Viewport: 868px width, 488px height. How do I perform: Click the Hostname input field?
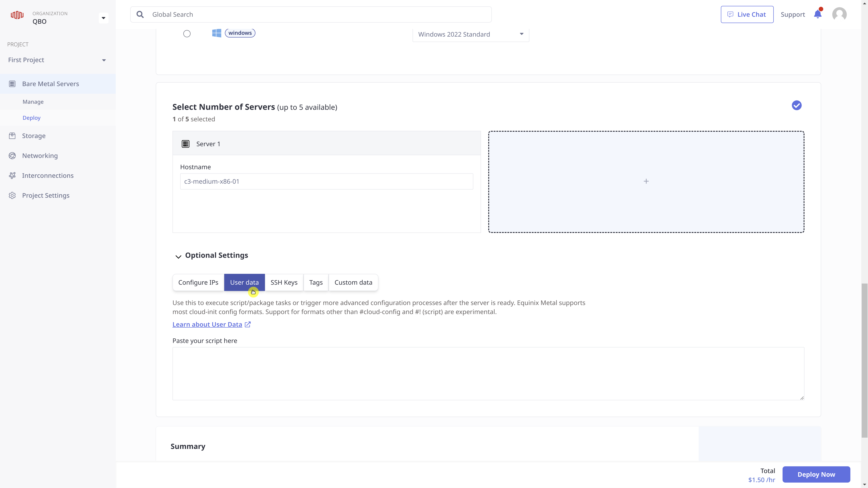tap(326, 181)
